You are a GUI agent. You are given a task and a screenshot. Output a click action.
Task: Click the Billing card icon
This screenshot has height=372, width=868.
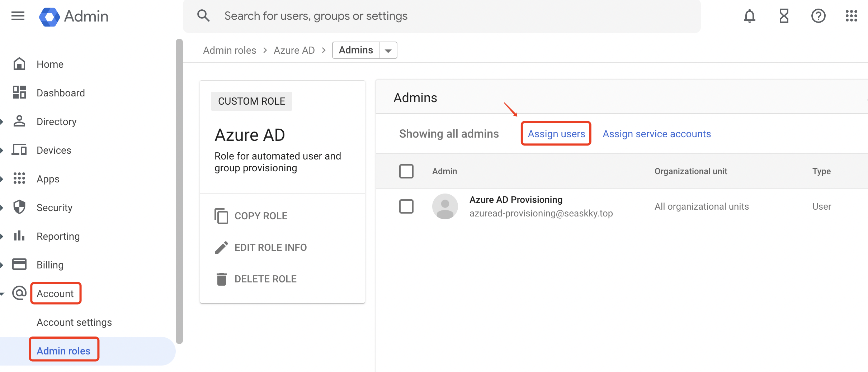pyautogui.click(x=19, y=264)
